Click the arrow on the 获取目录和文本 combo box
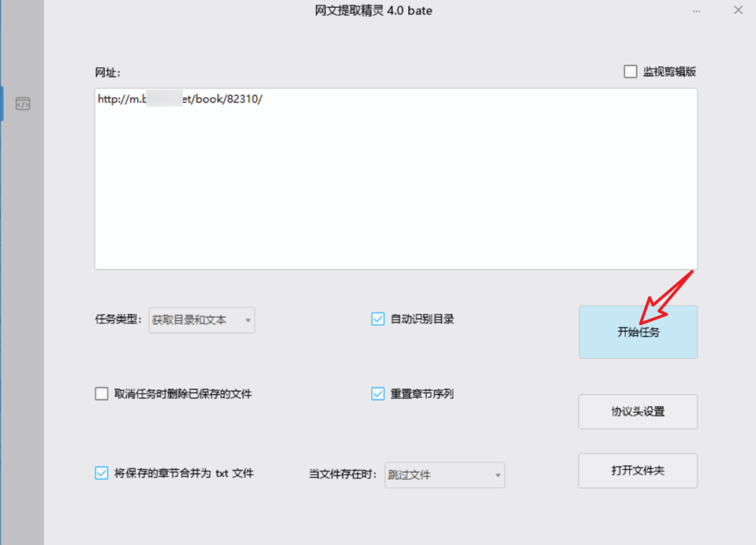Screen dimensions: 756x545 [x=248, y=320]
